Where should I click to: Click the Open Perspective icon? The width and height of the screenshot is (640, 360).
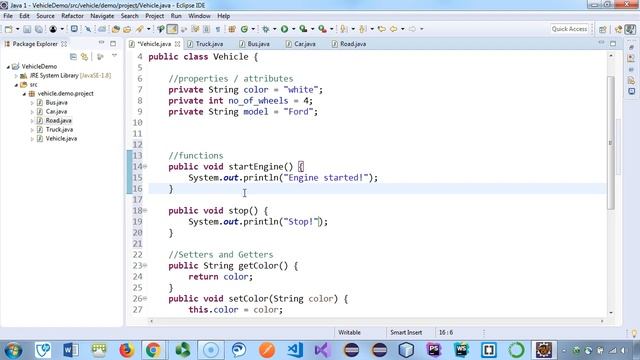[603, 29]
